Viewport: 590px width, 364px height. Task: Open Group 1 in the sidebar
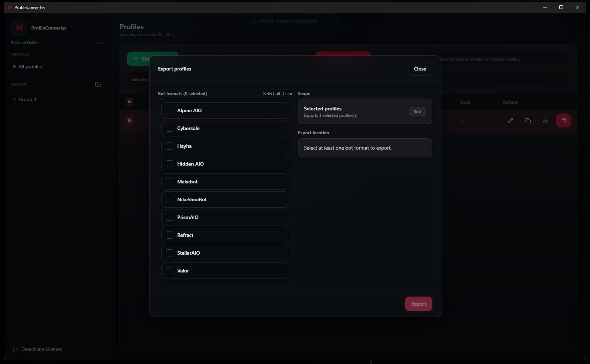coord(27,100)
